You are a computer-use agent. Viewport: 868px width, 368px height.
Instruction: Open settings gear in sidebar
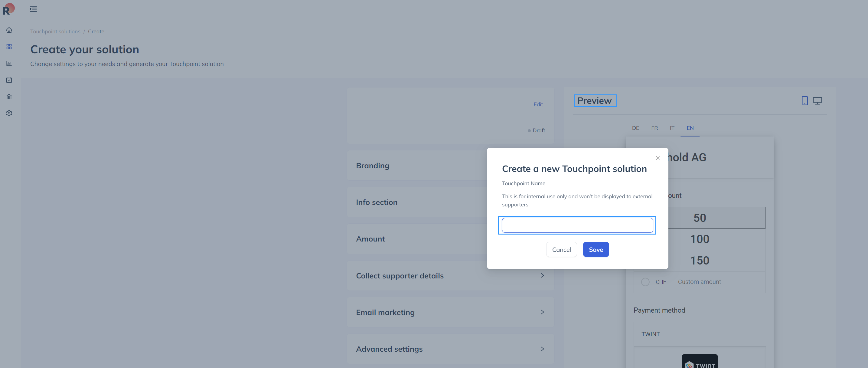tap(9, 113)
